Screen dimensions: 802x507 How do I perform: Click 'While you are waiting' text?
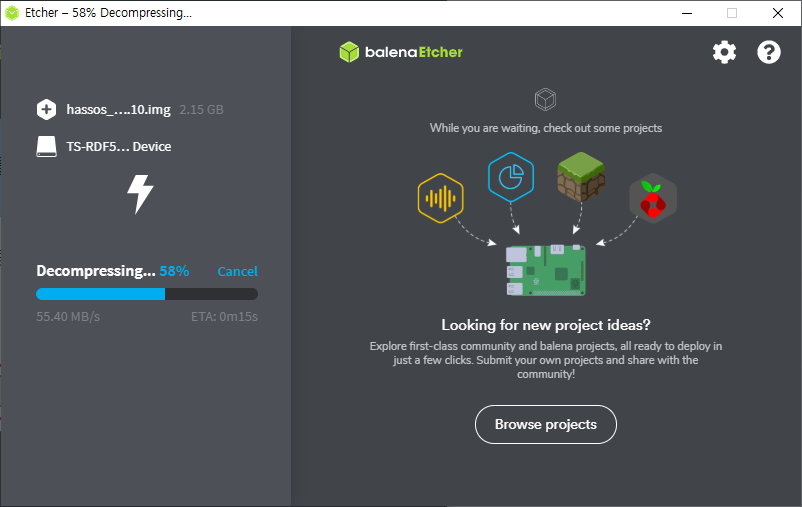tap(546, 128)
